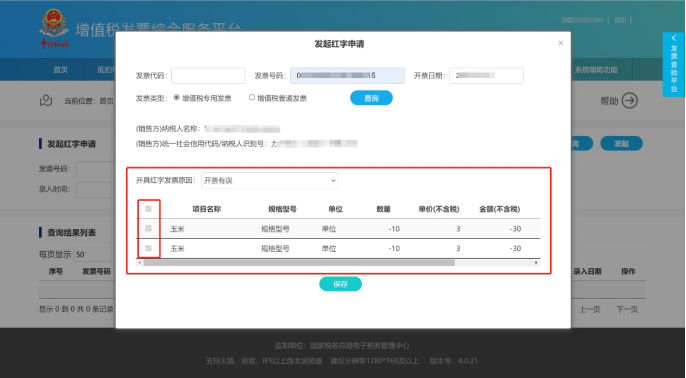Image resolution: width=686 pixels, height=378 pixels.
Task: Click the table horizontal scrollbar thumb
Action: [x=299, y=262]
